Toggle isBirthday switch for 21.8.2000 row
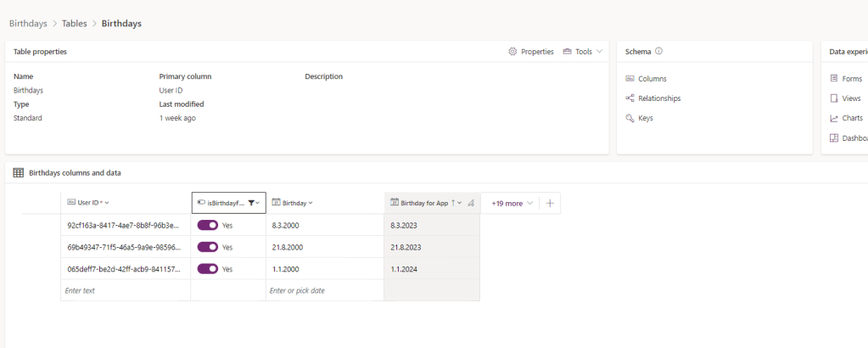The width and height of the screenshot is (868, 348). (x=208, y=247)
